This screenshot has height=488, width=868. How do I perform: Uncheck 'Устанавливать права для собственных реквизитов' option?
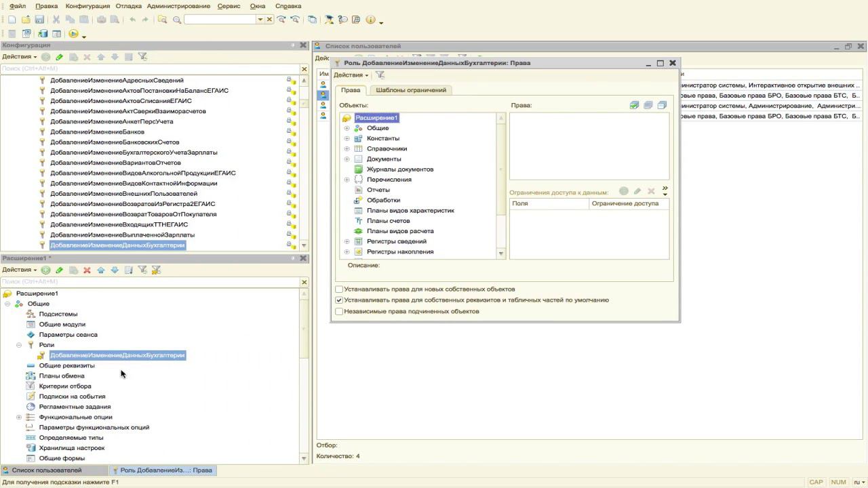tap(339, 300)
